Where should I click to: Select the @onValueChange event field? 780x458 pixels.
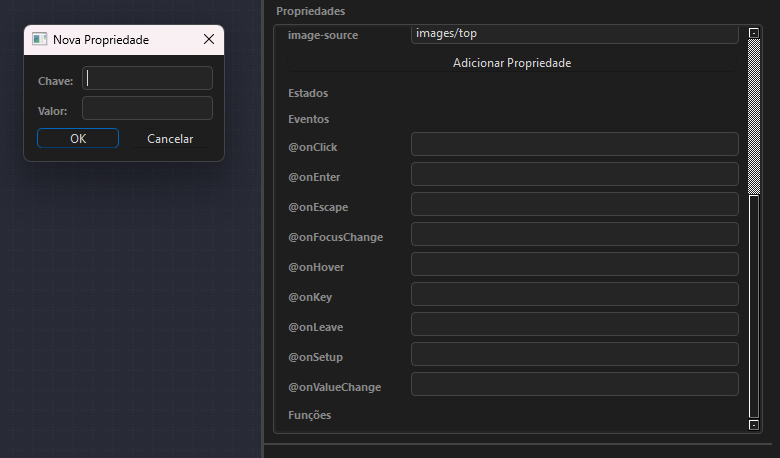(x=574, y=384)
